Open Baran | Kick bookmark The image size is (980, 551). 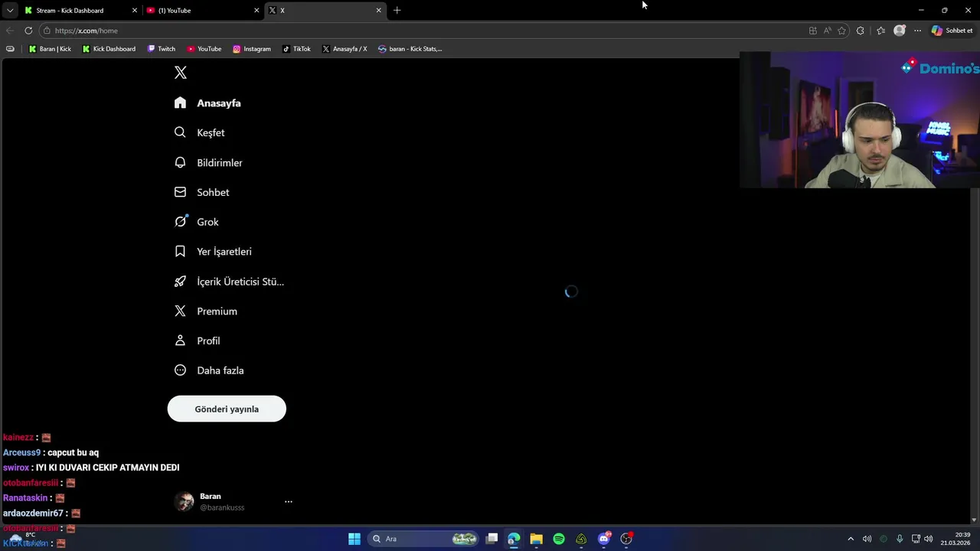click(x=50, y=49)
